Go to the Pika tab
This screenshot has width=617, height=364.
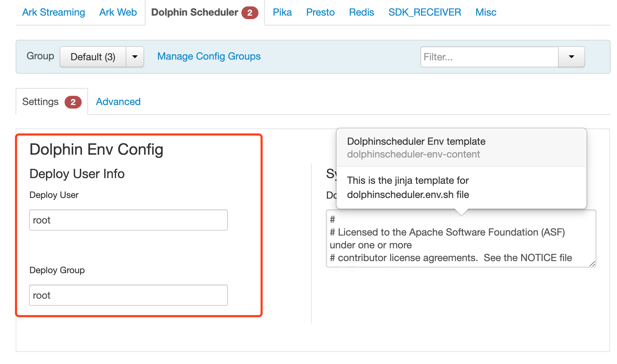[282, 12]
